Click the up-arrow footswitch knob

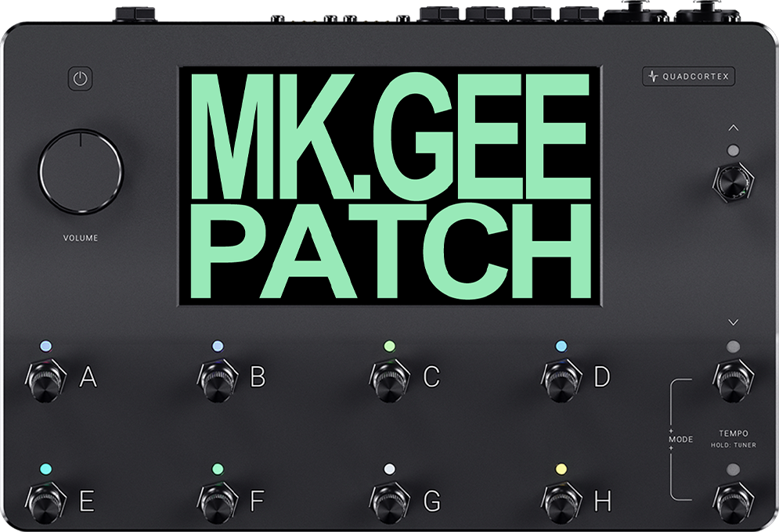coord(734,182)
